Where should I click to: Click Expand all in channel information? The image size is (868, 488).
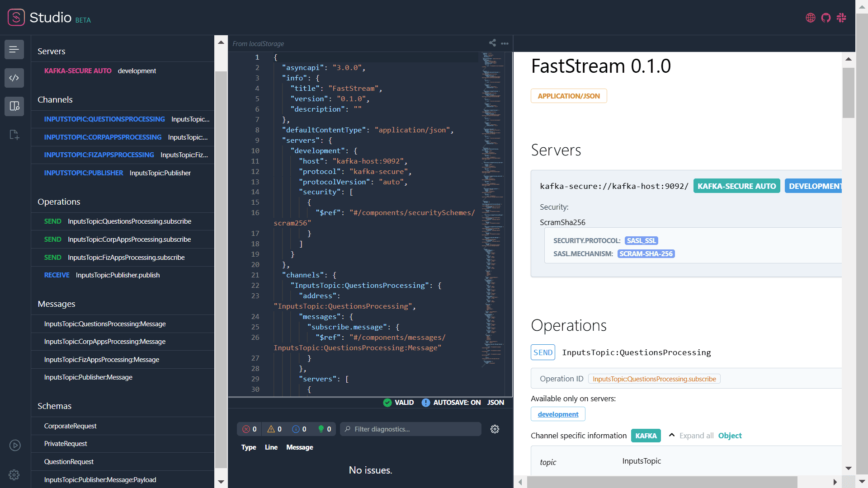pyautogui.click(x=696, y=436)
